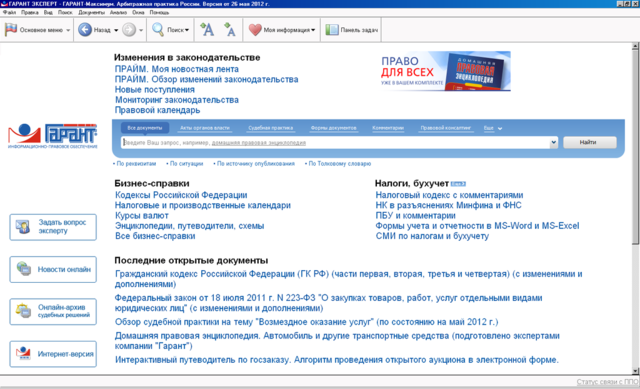The height and width of the screenshot is (389, 640).
Task: Click the grey forward arrow button
Action: click(129, 30)
